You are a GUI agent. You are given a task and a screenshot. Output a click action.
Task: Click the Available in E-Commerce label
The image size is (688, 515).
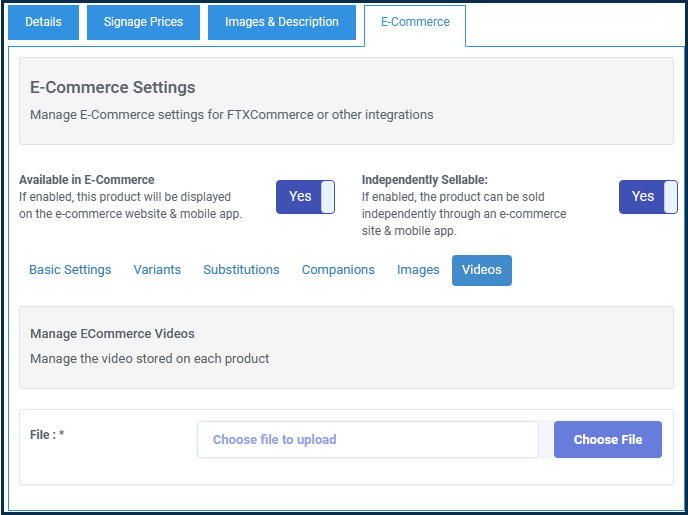[87, 180]
